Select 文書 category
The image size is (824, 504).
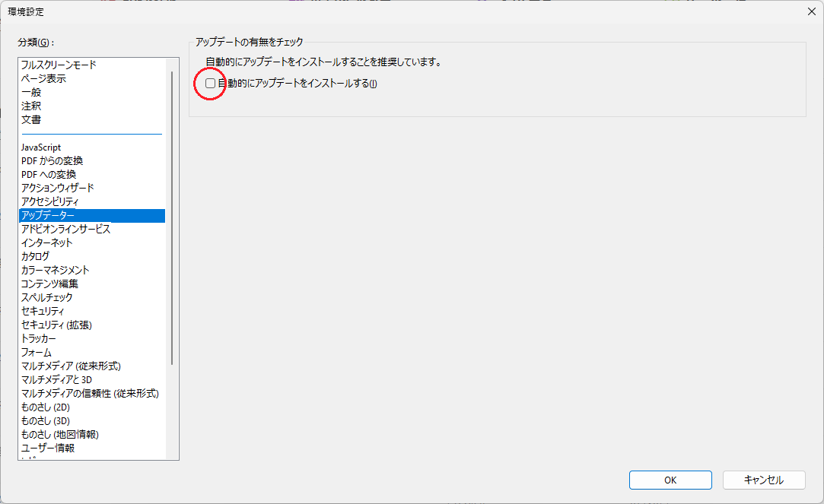click(92, 119)
